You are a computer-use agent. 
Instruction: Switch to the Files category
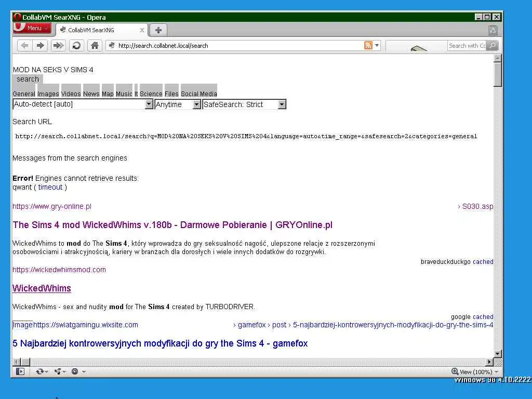click(x=171, y=94)
